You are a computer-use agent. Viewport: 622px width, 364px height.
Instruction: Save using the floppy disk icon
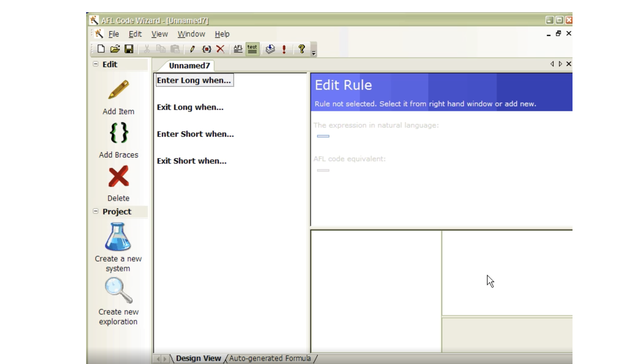129,49
